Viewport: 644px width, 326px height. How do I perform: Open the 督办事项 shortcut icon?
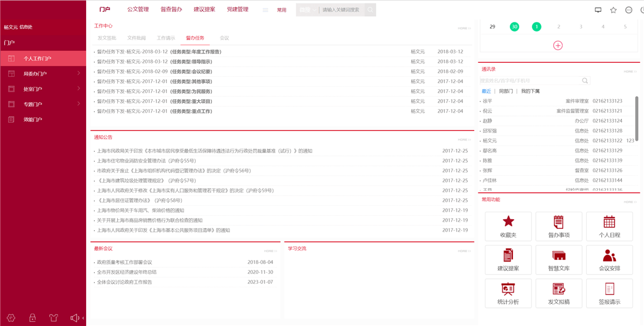point(559,226)
